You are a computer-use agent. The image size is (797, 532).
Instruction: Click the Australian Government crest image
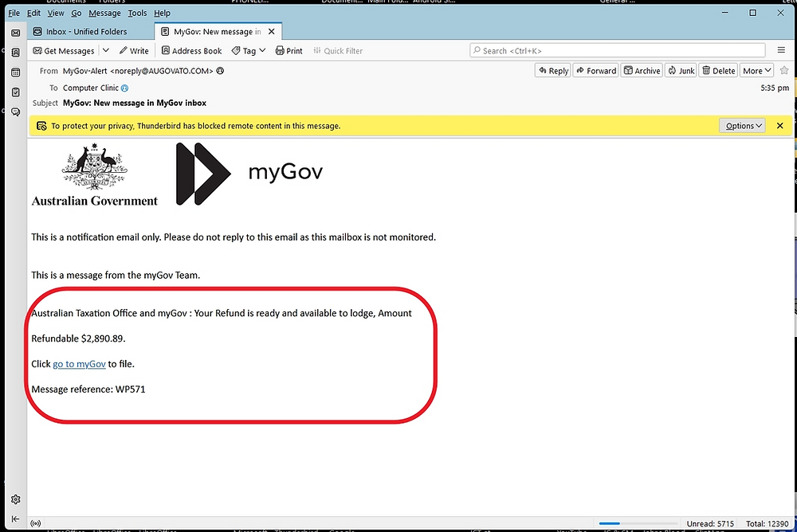pos(95,174)
